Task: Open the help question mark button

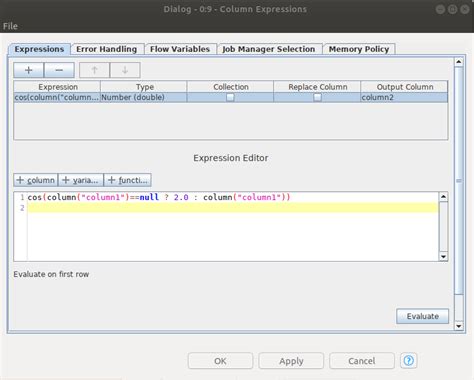Action: 409,361
